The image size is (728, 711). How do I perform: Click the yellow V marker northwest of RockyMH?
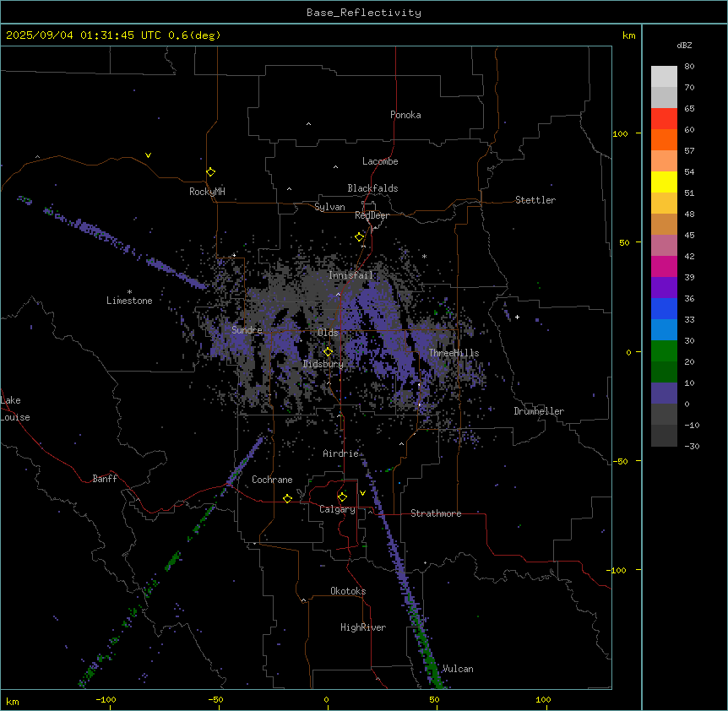(148, 155)
